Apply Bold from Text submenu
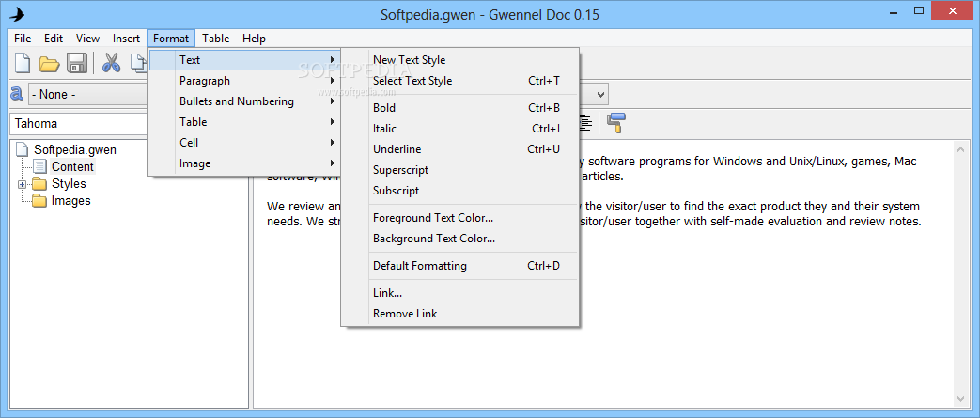Image resolution: width=980 pixels, height=418 pixels. [x=460, y=107]
